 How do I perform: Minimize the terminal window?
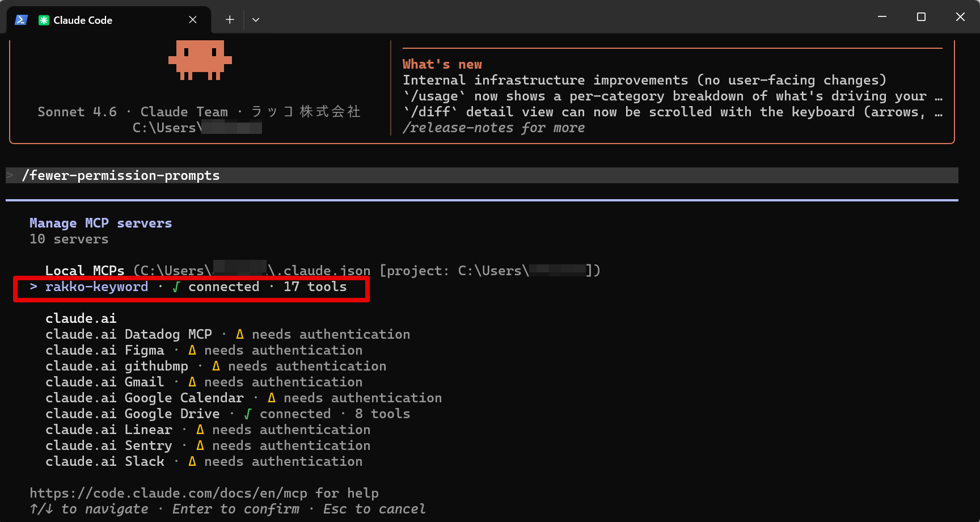(x=882, y=17)
